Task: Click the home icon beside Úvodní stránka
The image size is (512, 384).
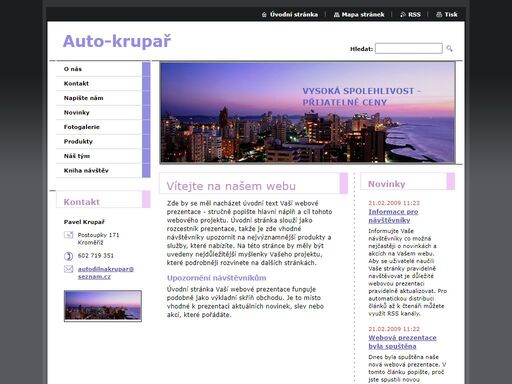Action: click(264, 15)
